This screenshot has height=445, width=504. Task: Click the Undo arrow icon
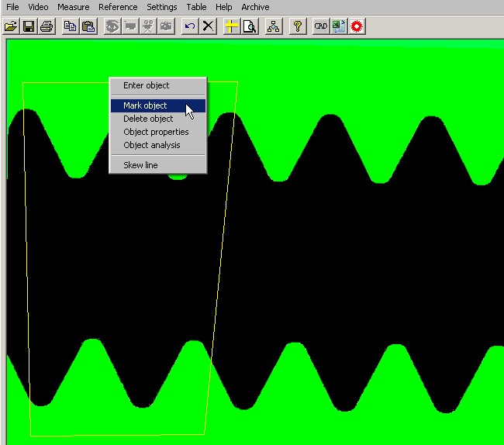click(x=190, y=26)
